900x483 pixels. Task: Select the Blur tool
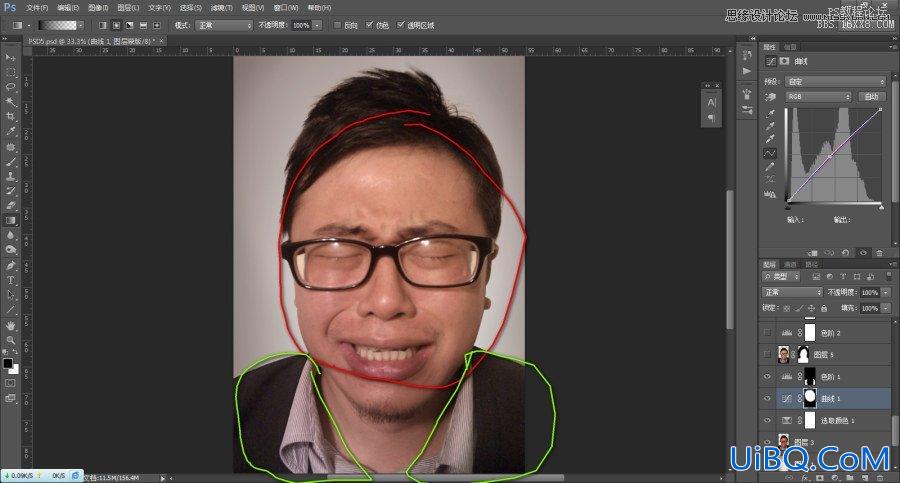[x=10, y=235]
